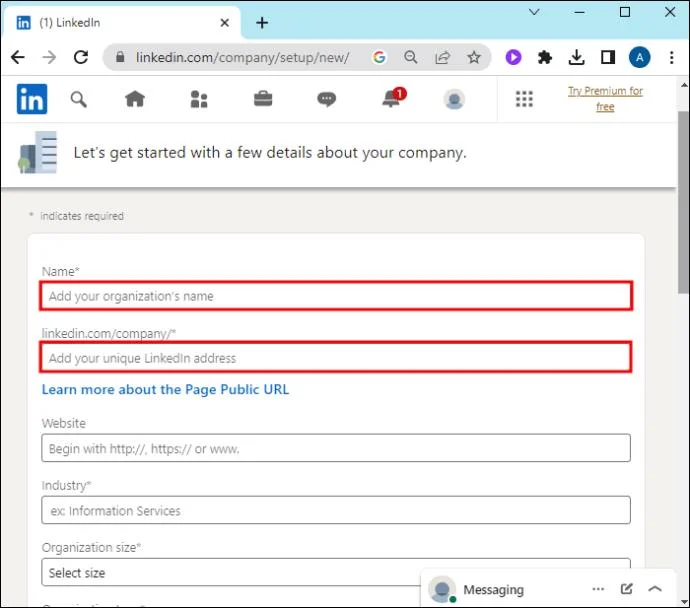Open the Messaging overlay header
The height and width of the screenshot is (608, 690).
pyautogui.click(x=548, y=590)
